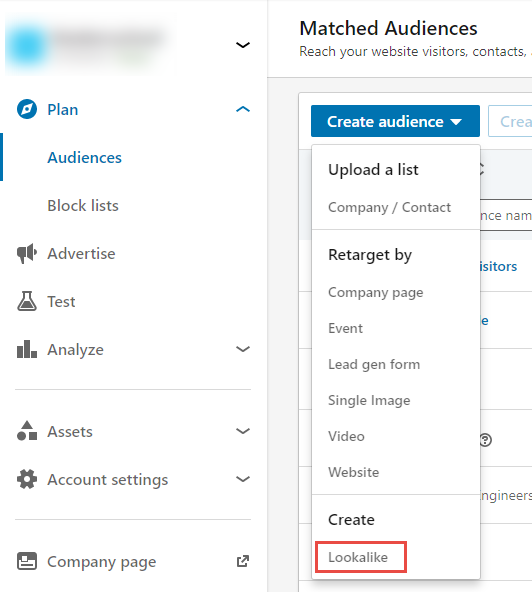
Task: Click the Create audience dropdown button
Action: tap(395, 121)
